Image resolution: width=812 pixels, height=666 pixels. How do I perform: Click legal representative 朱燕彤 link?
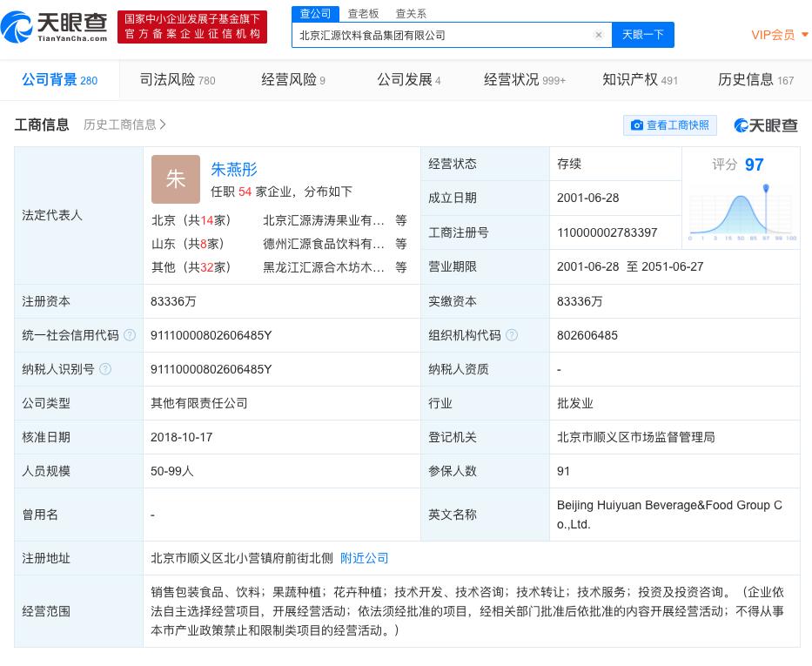(x=233, y=169)
